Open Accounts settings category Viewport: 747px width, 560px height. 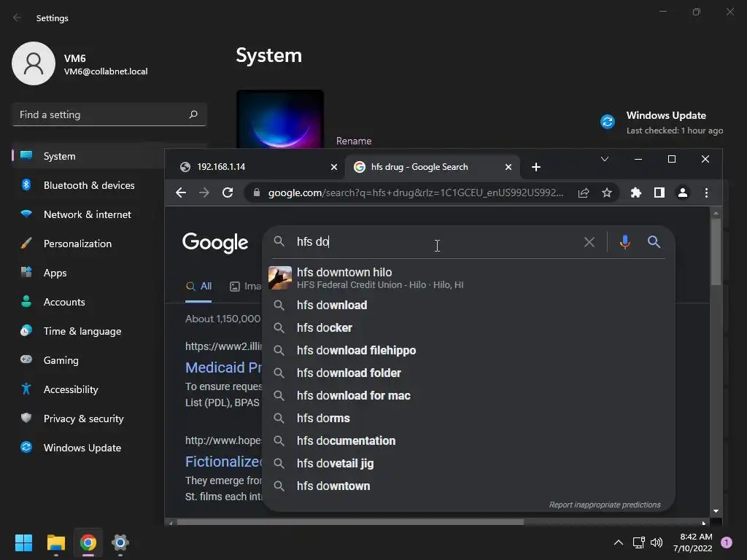pos(88,302)
